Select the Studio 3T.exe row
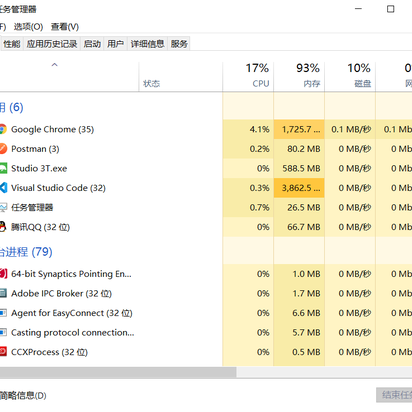 point(206,168)
